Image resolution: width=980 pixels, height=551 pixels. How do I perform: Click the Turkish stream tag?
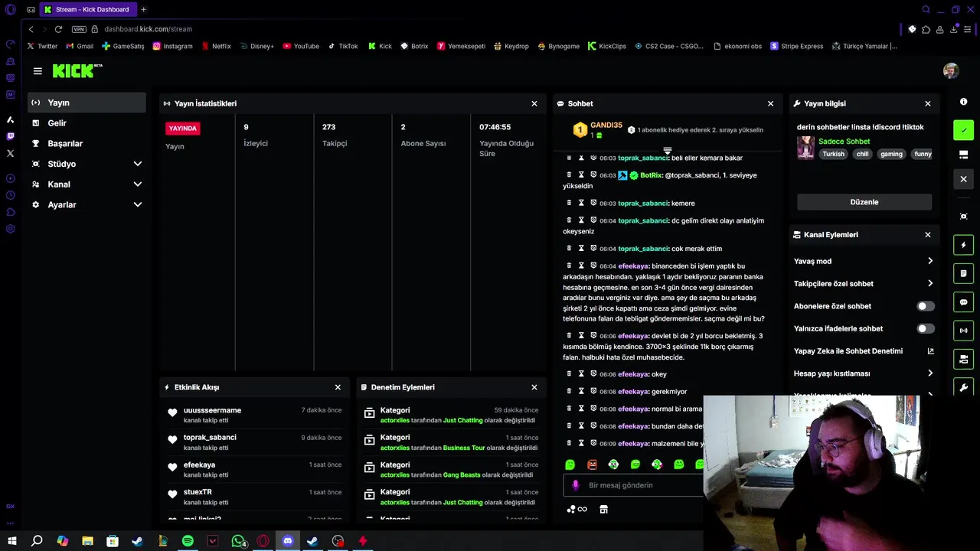point(834,154)
